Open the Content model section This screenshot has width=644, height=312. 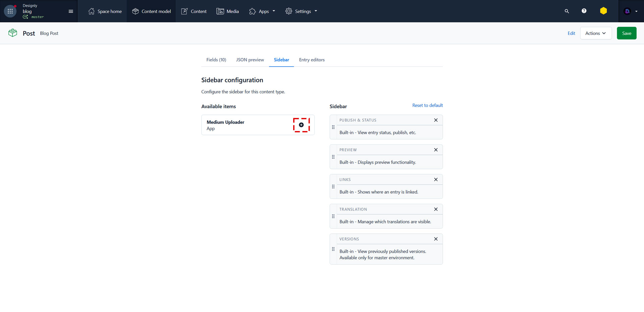(x=151, y=11)
